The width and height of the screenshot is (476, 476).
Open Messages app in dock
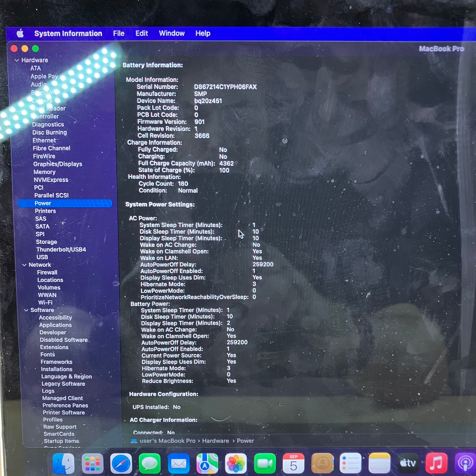150,463
